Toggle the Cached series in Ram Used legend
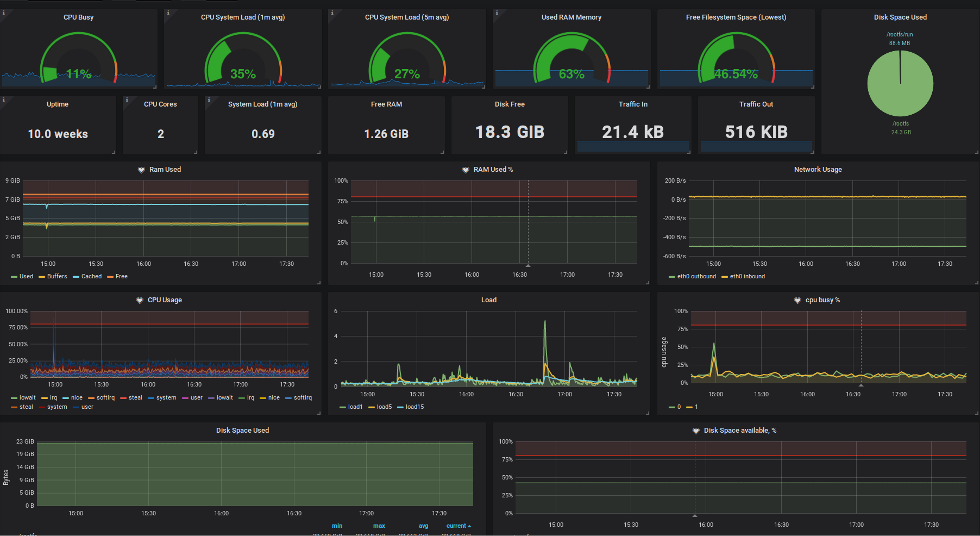This screenshot has width=980, height=536. click(x=91, y=276)
